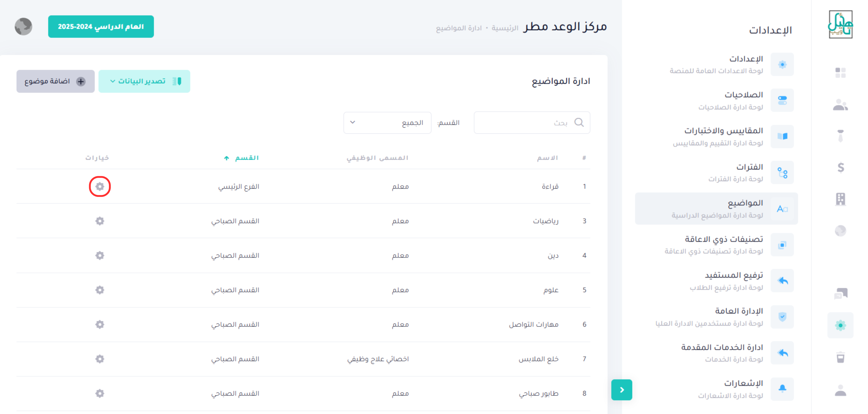Click ادارة المواضيع breadcrumb link

pos(459,28)
